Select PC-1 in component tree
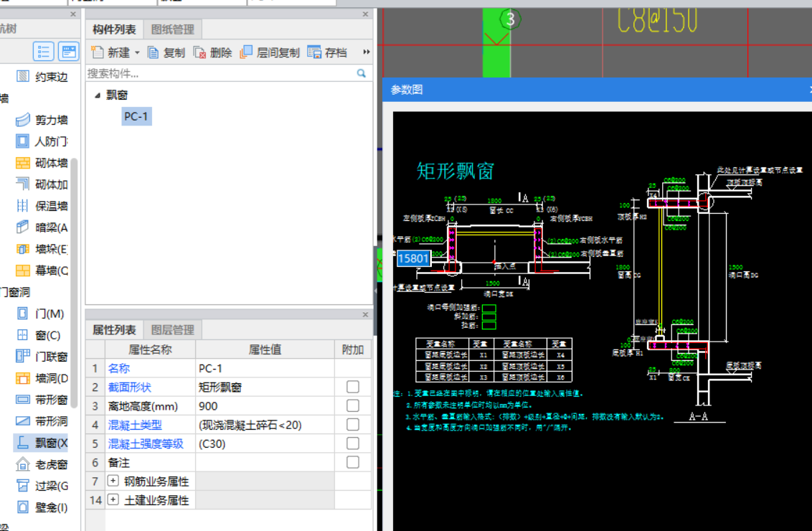Image resolution: width=812 pixels, height=531 pixels. click(x=136, y=116)
